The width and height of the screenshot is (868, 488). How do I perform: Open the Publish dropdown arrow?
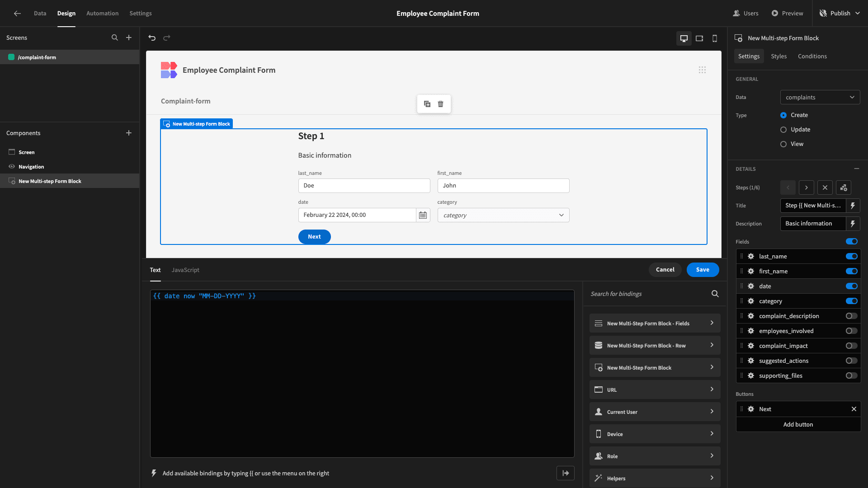click(x=858, y=14)
